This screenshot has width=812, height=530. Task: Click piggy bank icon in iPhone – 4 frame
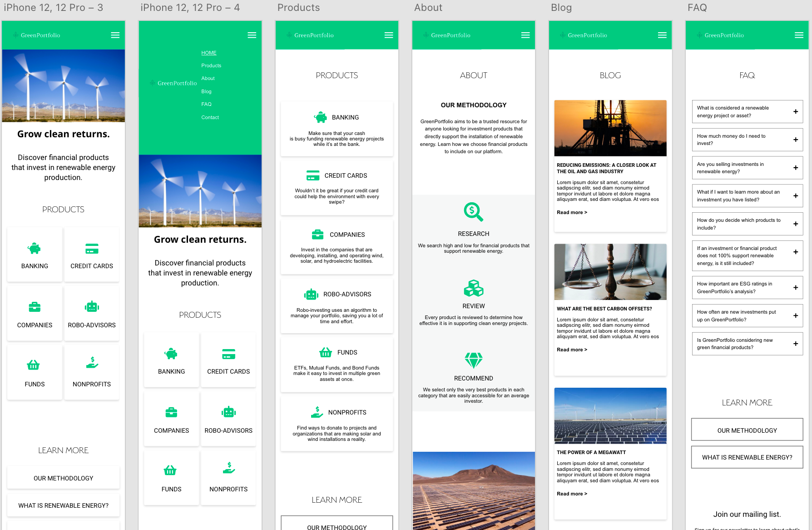[171, 354]
